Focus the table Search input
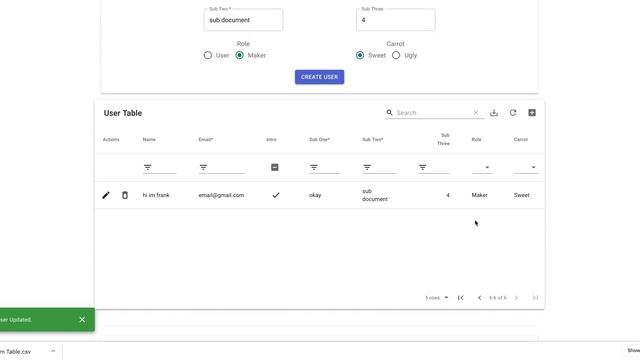The height and width of the screenshot is (360, 640). pos(433,113)
